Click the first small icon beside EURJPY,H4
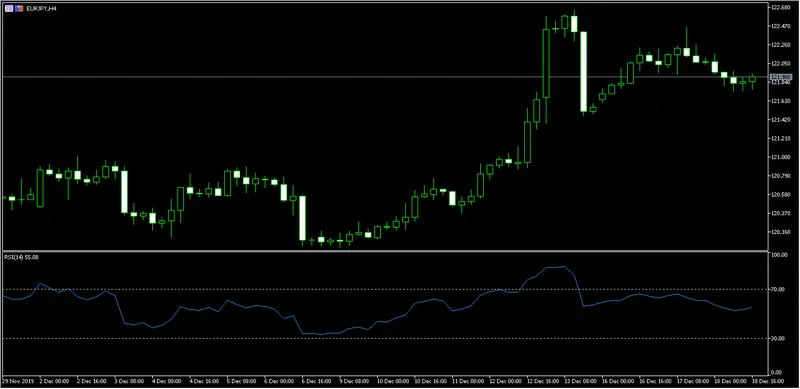 tap(9, 9)
